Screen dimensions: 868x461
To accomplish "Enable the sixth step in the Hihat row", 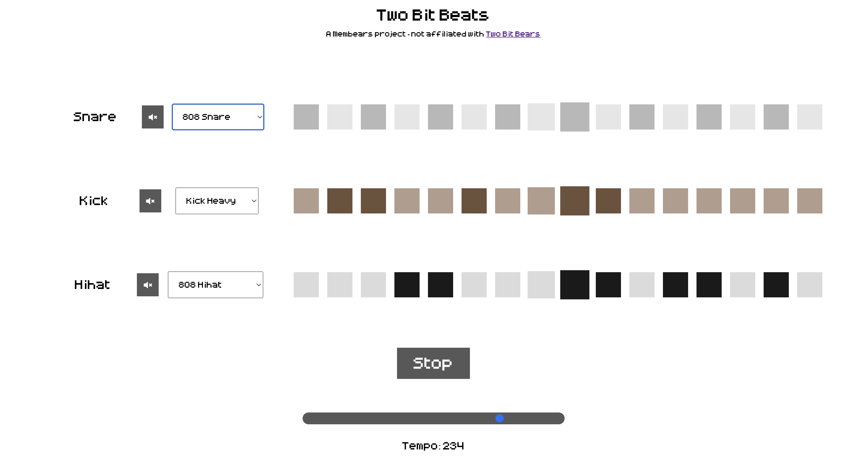I will click(x=474, y=285).
